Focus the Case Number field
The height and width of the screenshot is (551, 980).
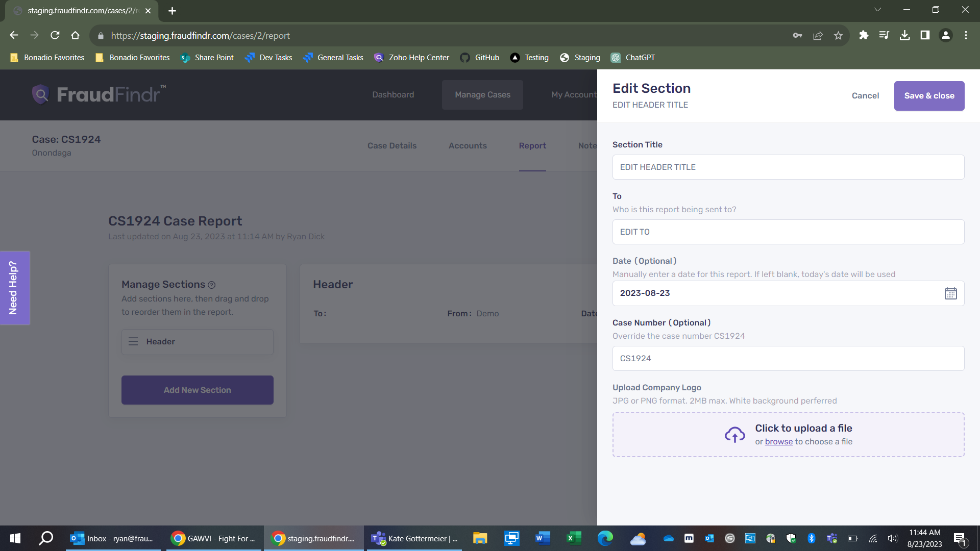click(x=788, y=359)
